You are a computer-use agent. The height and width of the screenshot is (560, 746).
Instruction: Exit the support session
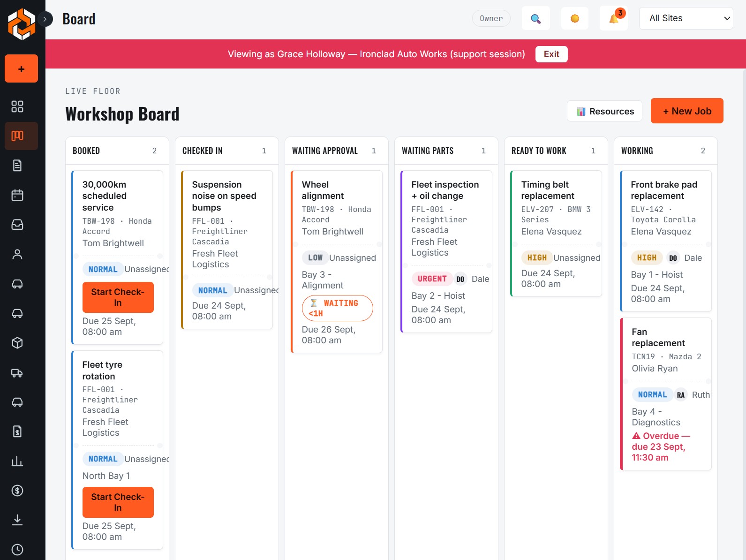coord(551,54)
